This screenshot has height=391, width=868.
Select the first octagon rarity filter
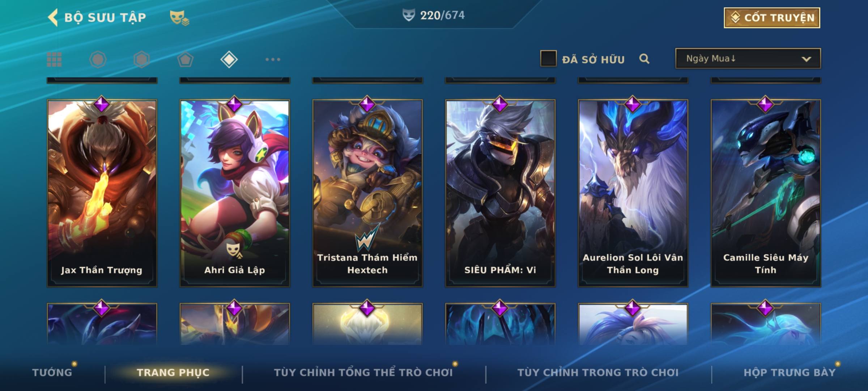tap(98, 59)
